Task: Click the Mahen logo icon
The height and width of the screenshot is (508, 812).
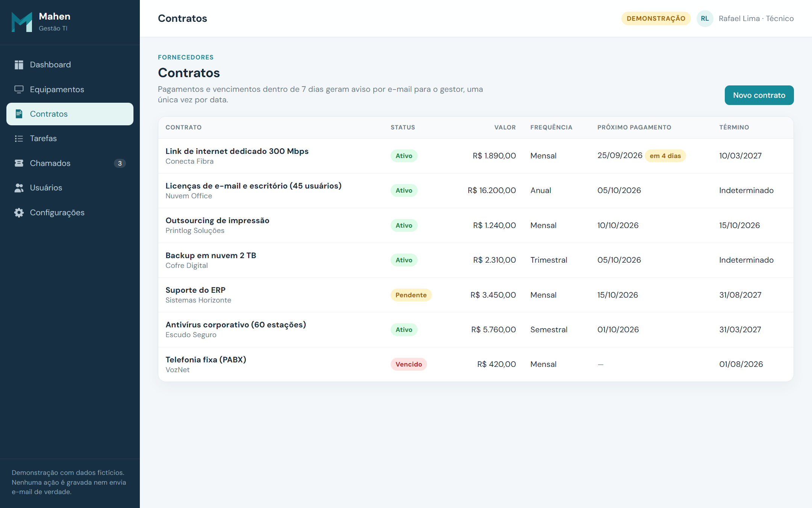Action: [22, 22]
